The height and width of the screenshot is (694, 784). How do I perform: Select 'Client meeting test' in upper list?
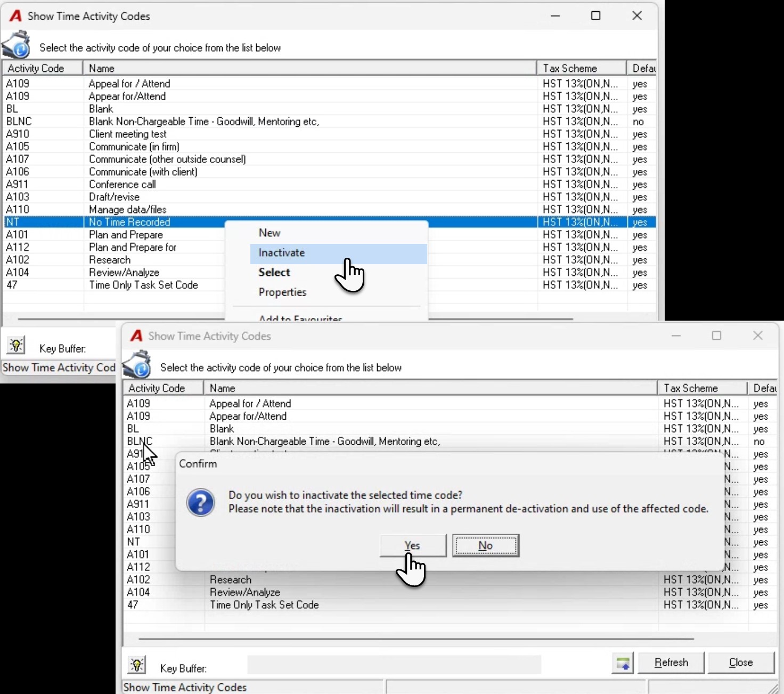330,134
